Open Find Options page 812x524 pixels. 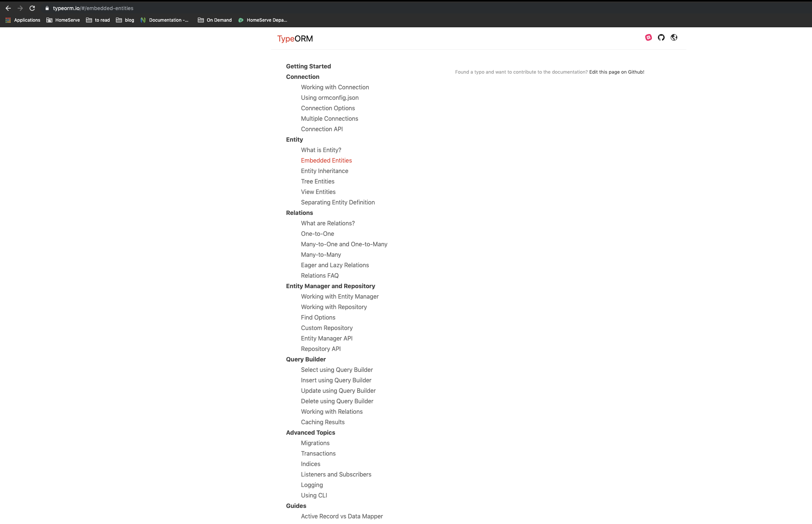tap(318, 317)
